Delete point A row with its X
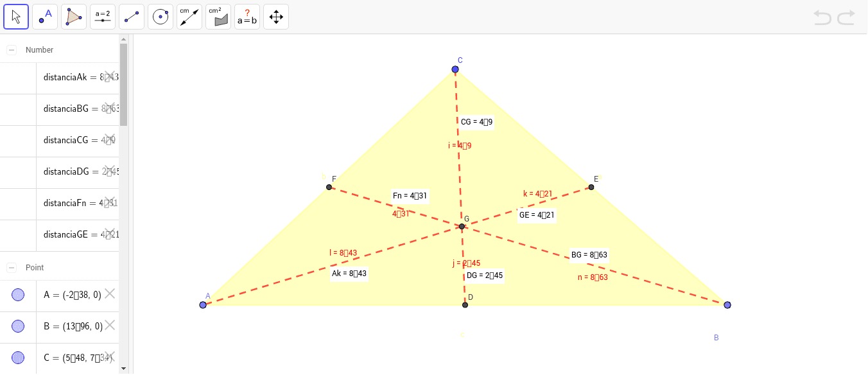The image size is (868, 375). (110, 293)
